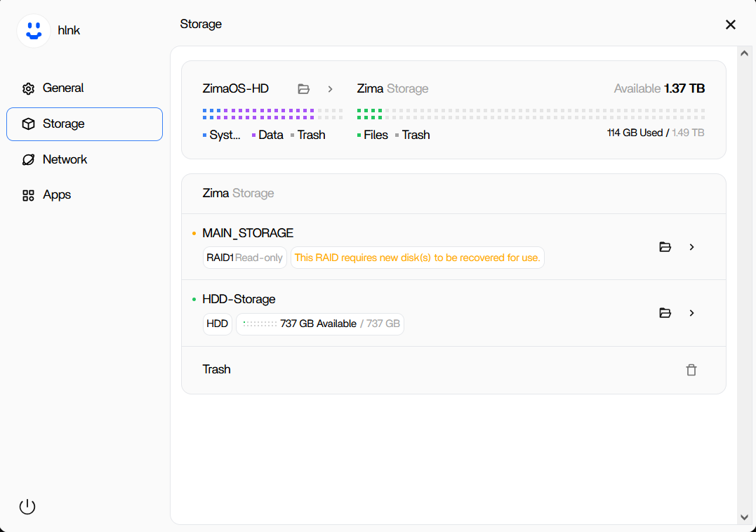Expand ZimaOS-HD details chevron
The height and width of the screenshot is (532, 756).
331,89
